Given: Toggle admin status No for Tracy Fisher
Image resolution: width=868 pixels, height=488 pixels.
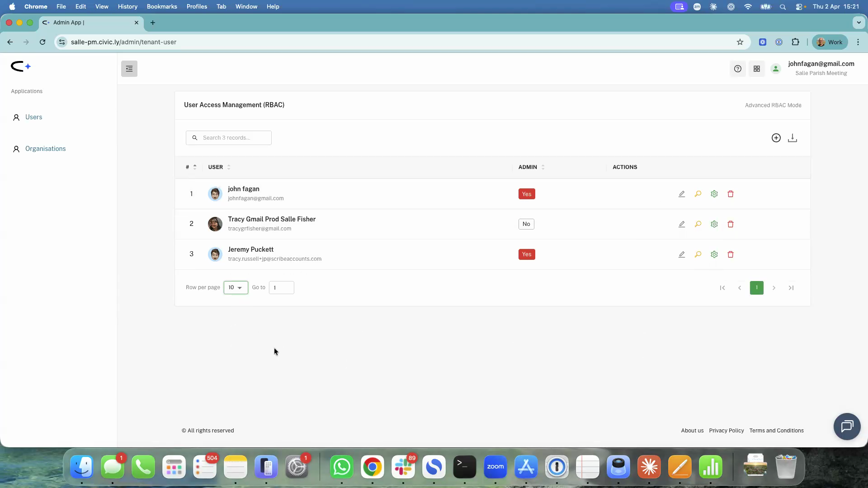Looking at the screenshot, I should click(x=526, y=224).
